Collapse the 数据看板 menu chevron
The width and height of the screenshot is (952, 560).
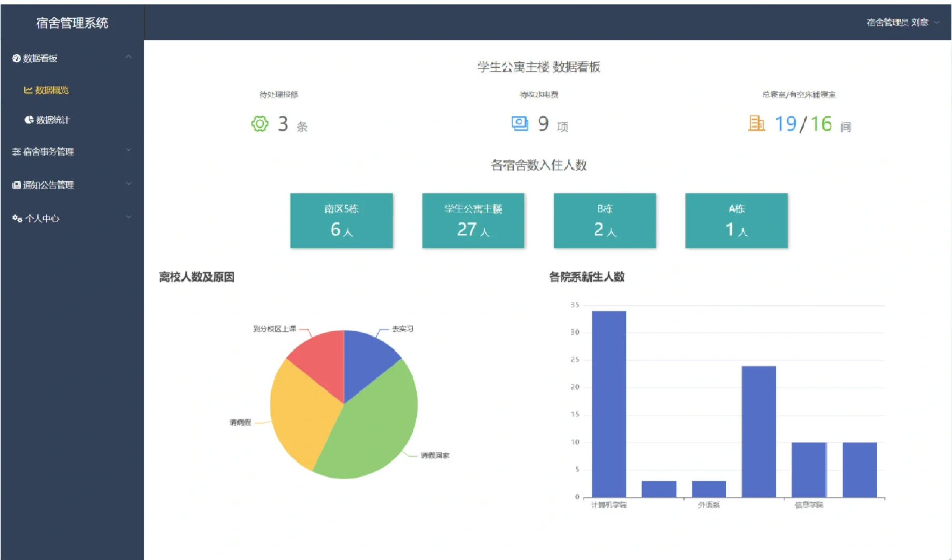coord(129,57)
